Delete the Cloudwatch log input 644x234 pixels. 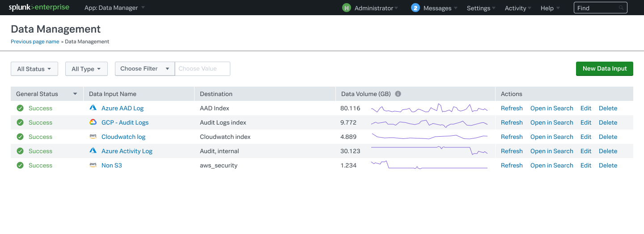(608, 137)
